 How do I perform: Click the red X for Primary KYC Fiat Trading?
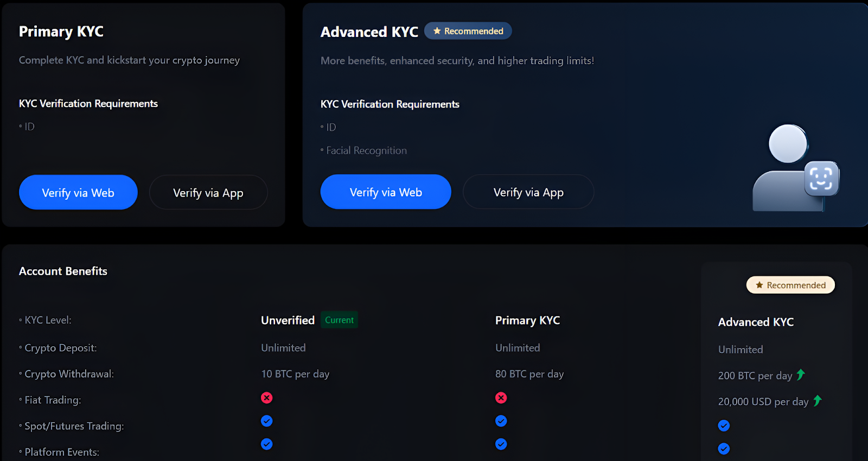(501, 398)
